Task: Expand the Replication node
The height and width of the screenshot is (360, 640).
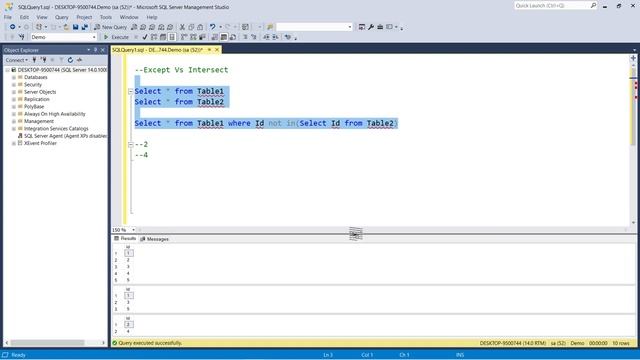Action: click(14, 99)
